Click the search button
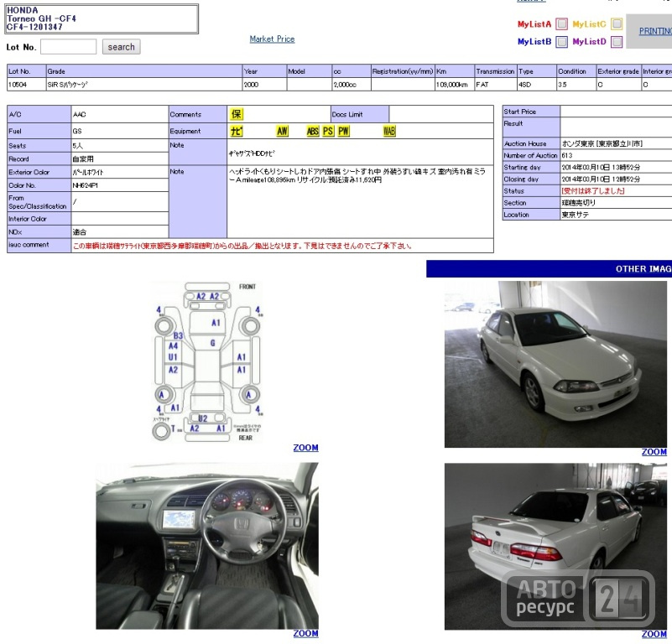 click(122, 47)
